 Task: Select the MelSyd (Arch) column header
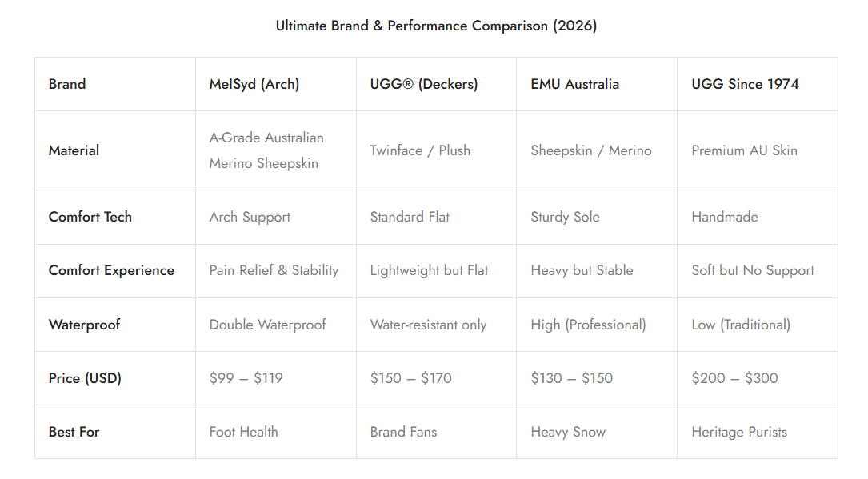pos(254,84)
